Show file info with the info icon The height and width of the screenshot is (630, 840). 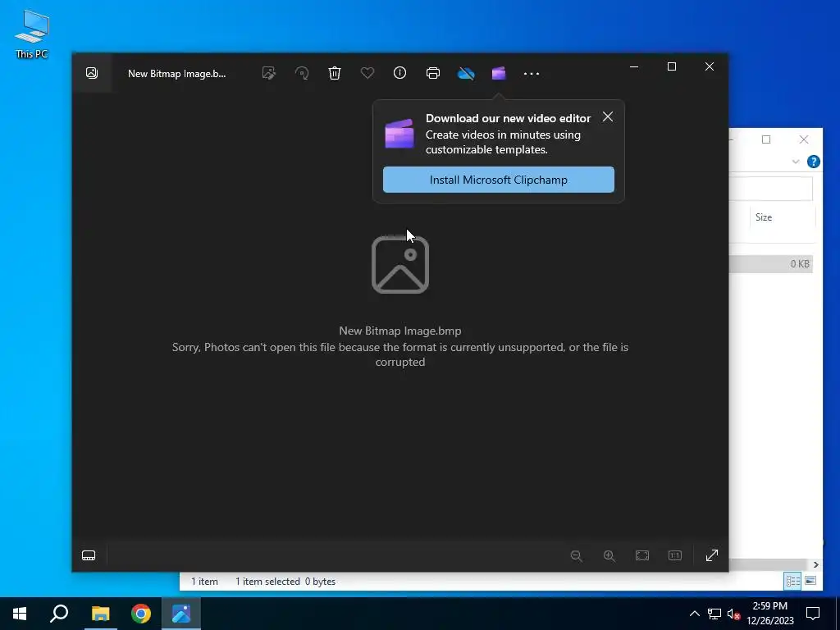399,73
